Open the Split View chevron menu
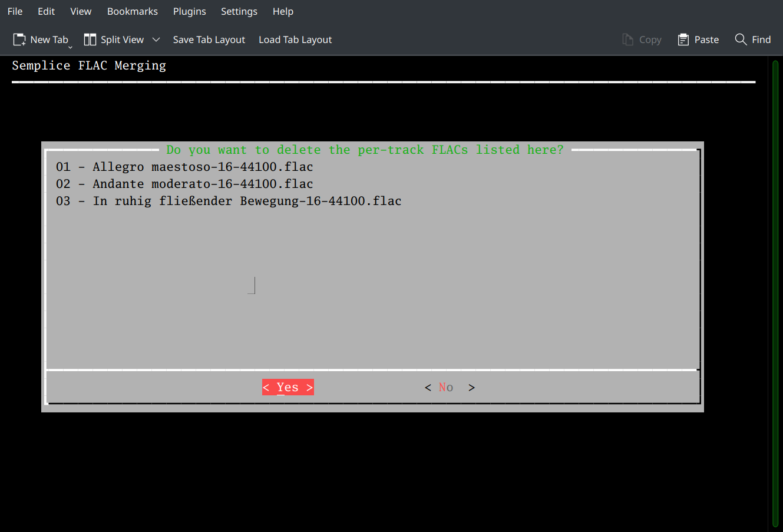 tap(156, 39)
